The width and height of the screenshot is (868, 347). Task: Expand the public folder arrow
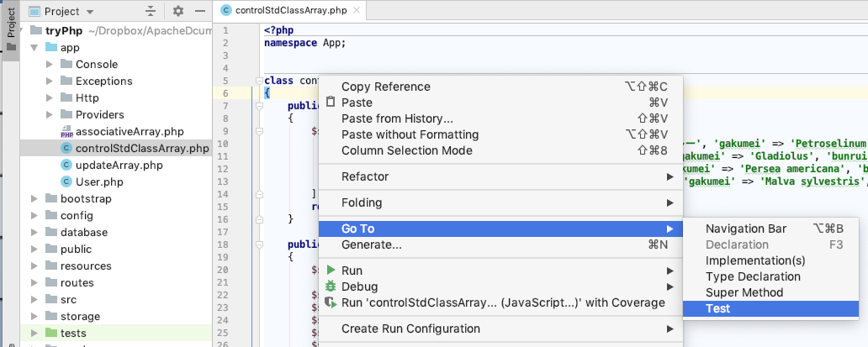(x=34, y=250)
